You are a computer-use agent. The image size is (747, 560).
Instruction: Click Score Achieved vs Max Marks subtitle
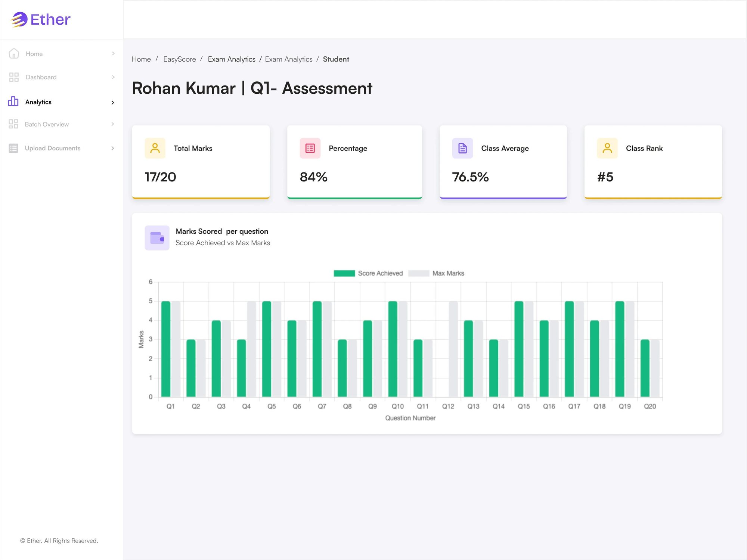(x=223, y=243)
